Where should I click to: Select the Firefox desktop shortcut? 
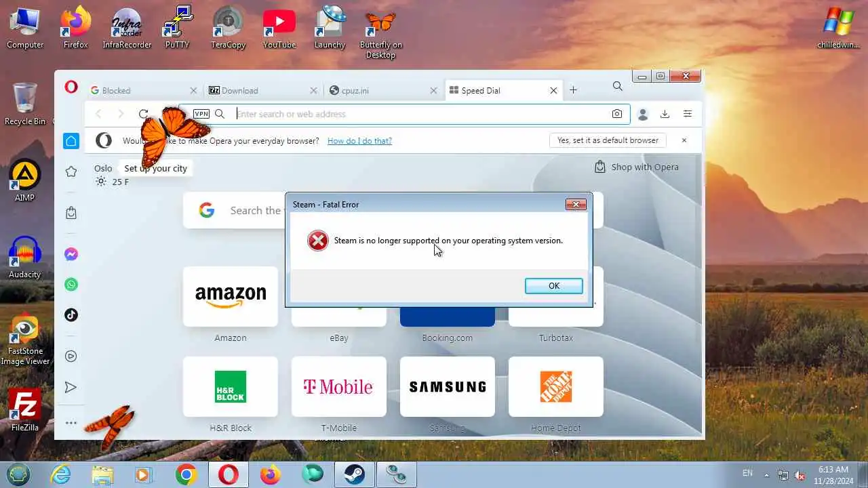pyautogui.click(x=76, y=28)
